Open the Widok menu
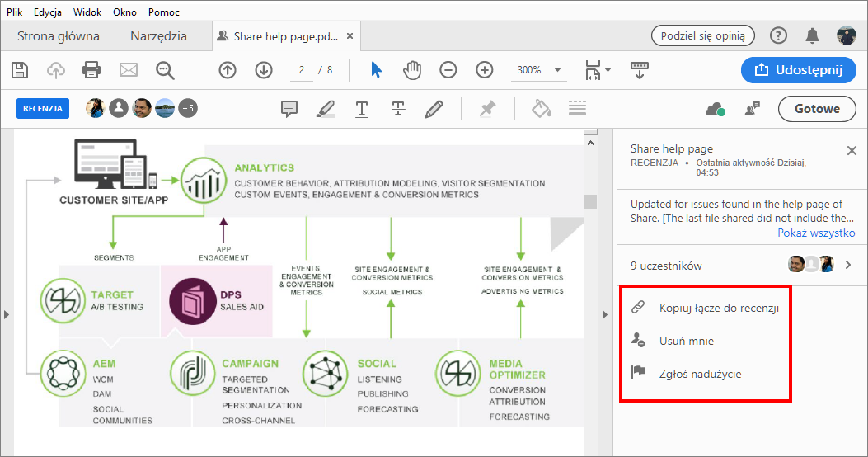The width and height of the screenshot is (868, 457). [87, 12]
